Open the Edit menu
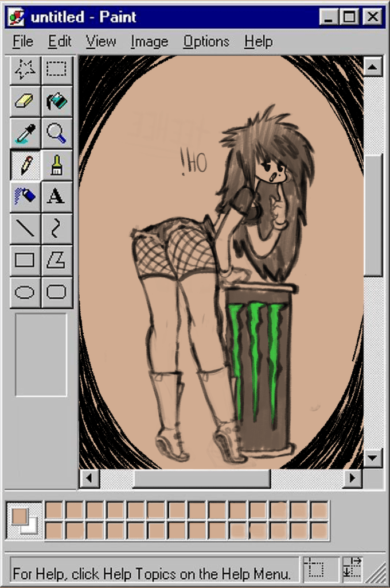Image resolution: width=390 pixels, height=588 pixels. 59,41
